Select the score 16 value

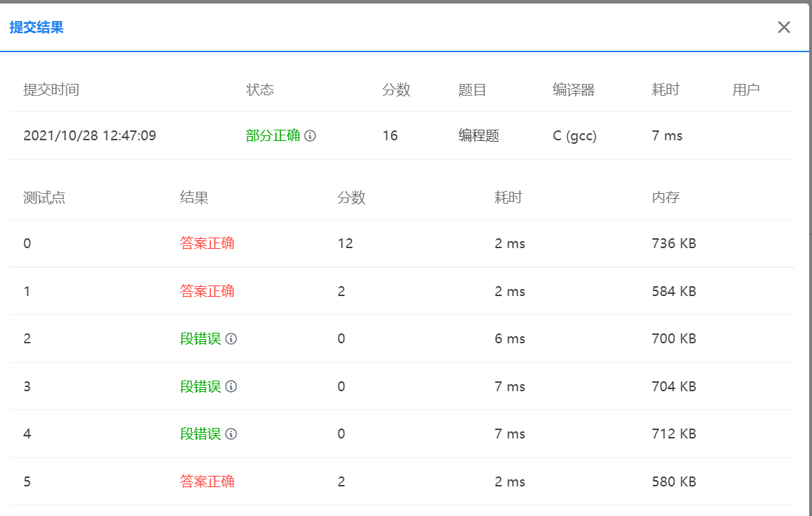coord(391,135)
